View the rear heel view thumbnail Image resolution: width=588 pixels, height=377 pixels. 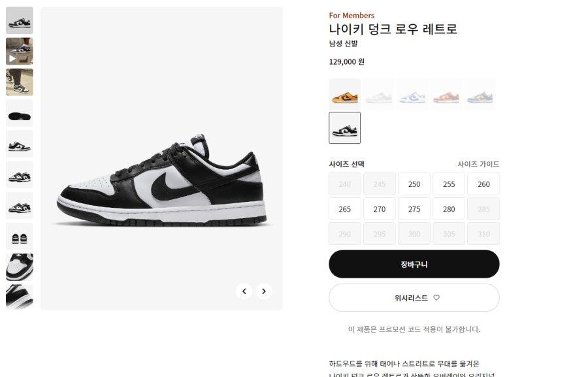coord(20,237)
